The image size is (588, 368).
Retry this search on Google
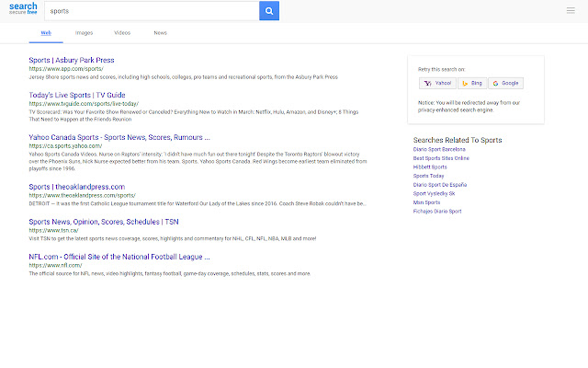(x=505, y=83)
